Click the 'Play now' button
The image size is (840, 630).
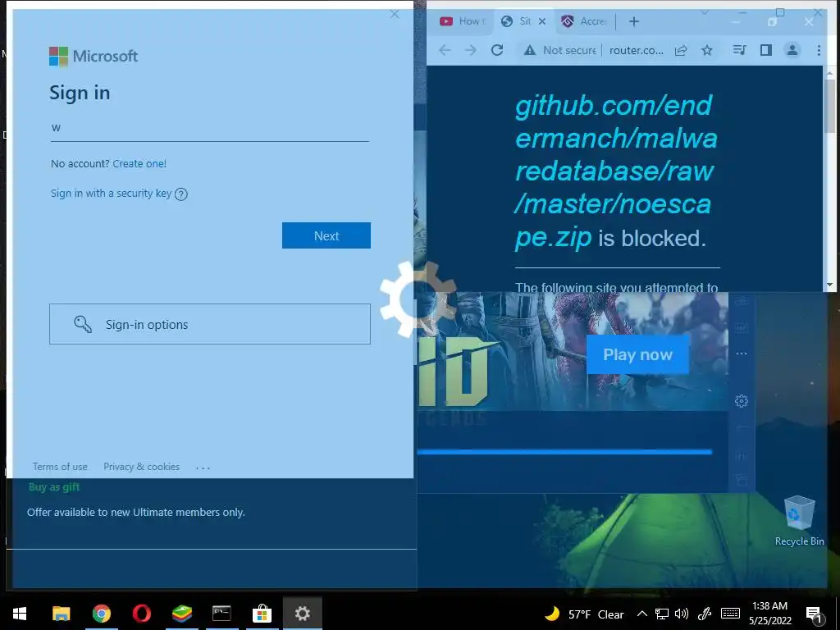click(637, 354)
